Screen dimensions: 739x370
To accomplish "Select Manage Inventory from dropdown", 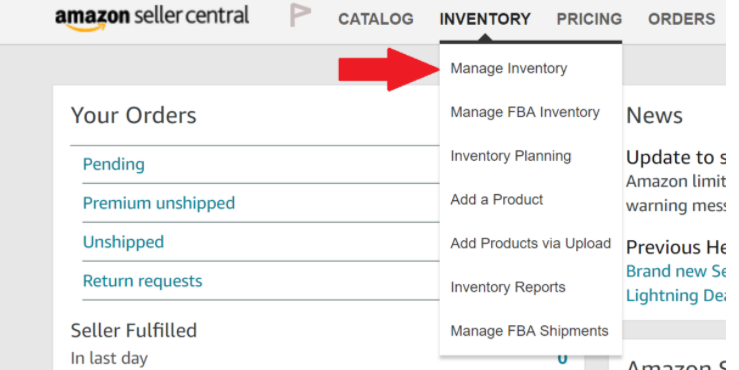I will coord(509,68).
